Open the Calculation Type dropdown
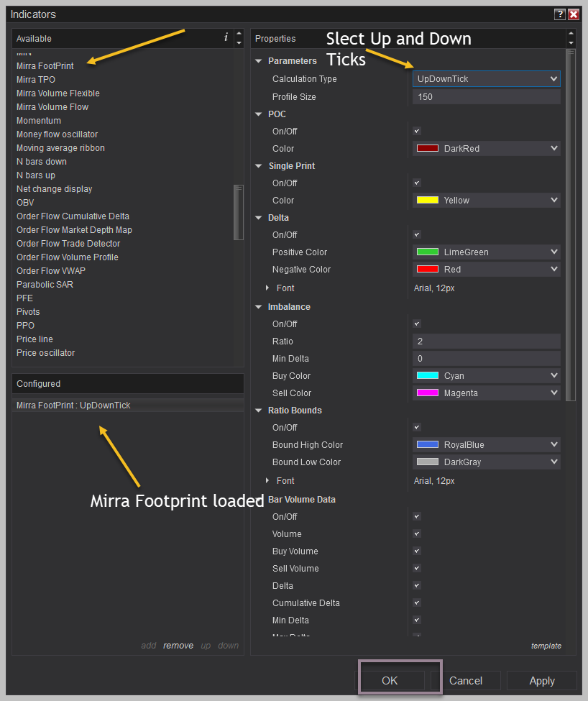This screenshot has height=701, width=588. tap(486, 78)
